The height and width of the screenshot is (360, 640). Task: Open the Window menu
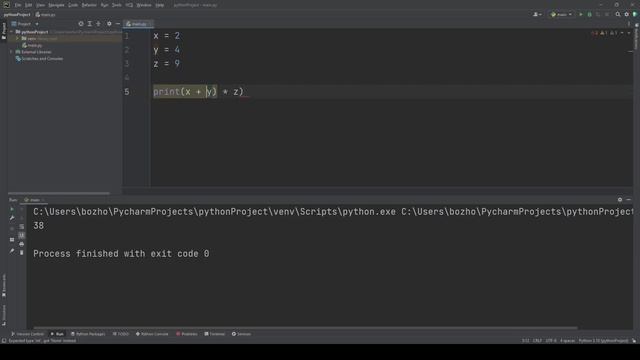144,5
